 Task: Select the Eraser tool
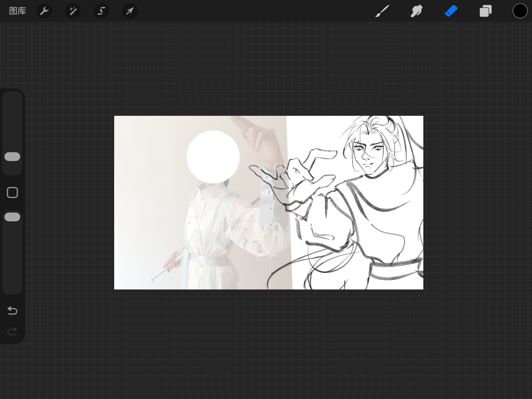[x=451, y=11]
